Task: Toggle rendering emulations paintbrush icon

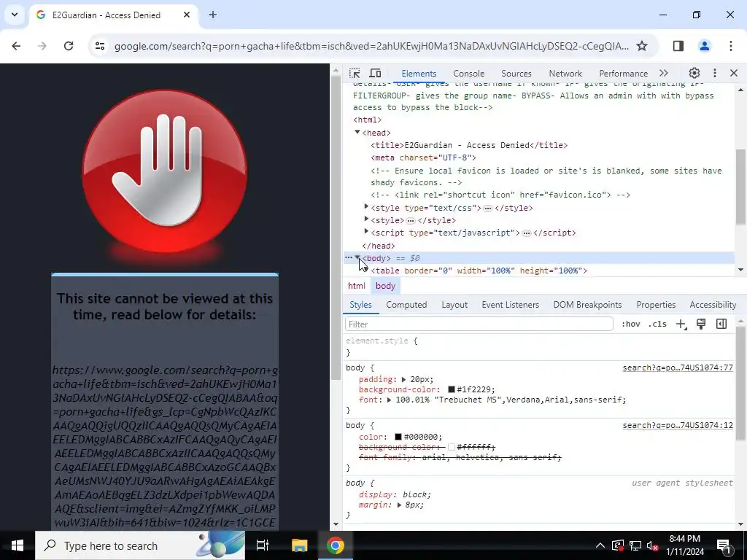Action: tap(701, 324)
